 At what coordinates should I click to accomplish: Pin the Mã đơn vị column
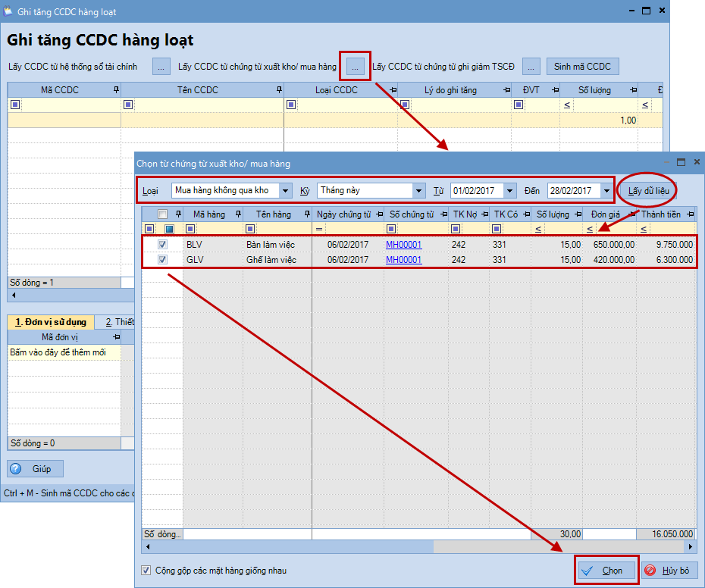(x=116, y=336)
